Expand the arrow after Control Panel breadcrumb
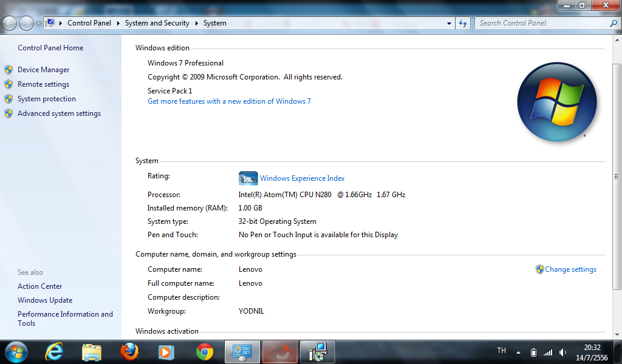 (x=118, y=24)
